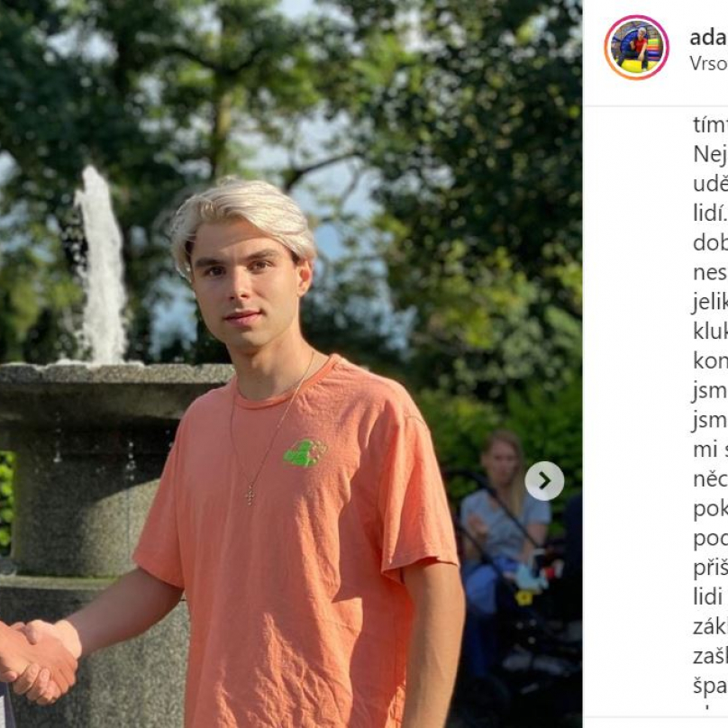This screenshot has width=728, height=728.
Task: Click the green logo on the orange t-shirt
Action: [305, 452]
